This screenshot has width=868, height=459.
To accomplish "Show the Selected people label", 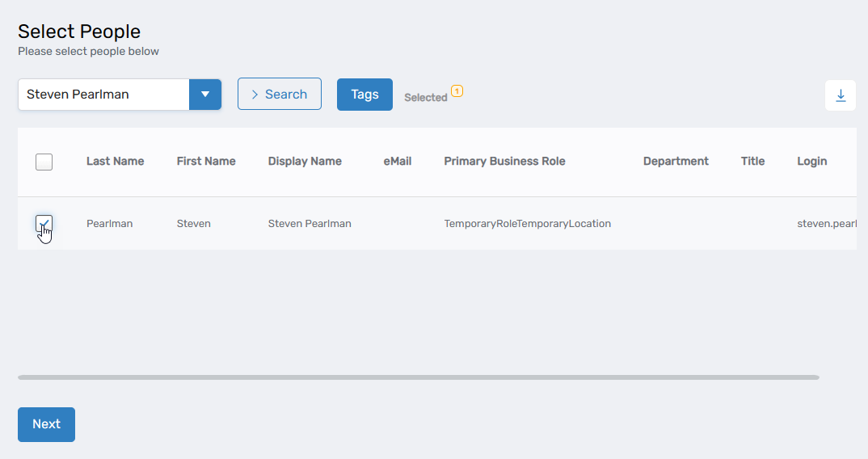I will (425, 98).
